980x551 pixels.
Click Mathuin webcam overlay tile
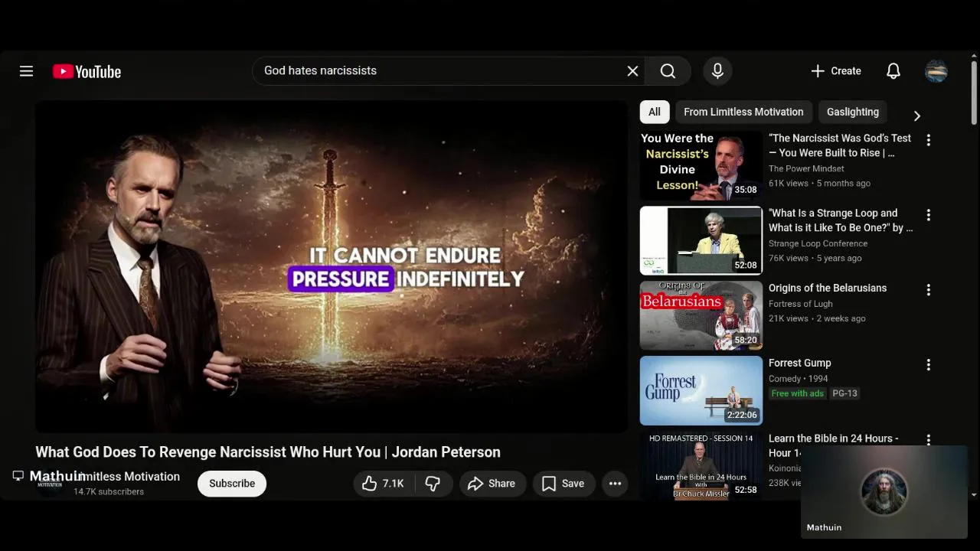click(x=884, y=491)
